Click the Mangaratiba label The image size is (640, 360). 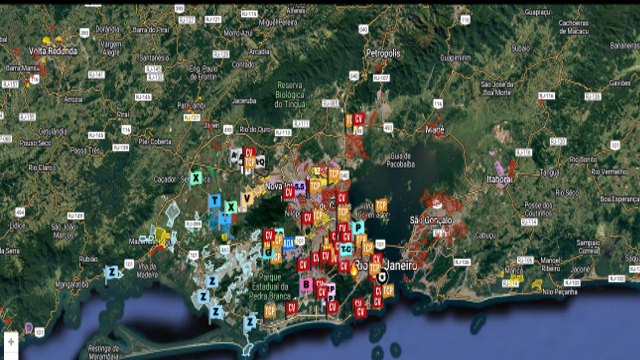tap(71, 284)
